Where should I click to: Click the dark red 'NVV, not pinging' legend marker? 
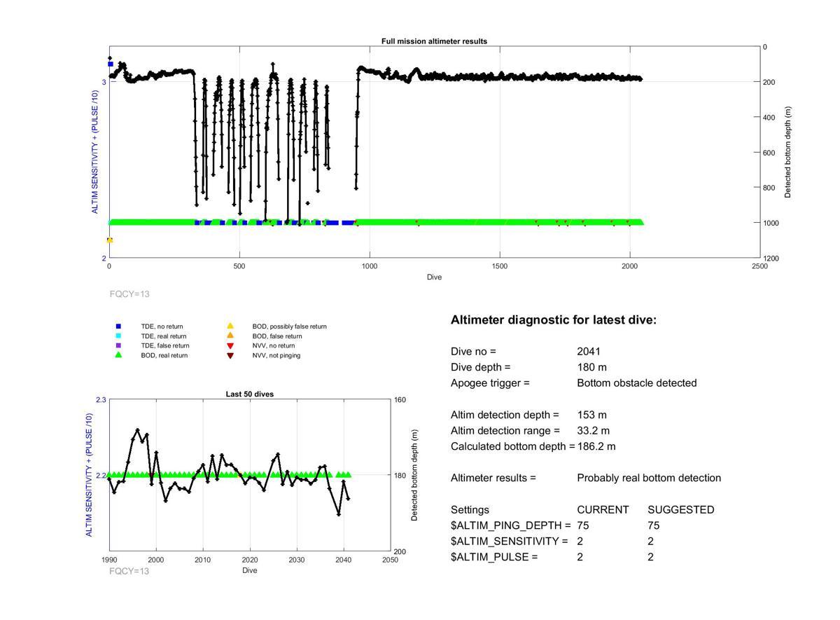coord(230,356)
